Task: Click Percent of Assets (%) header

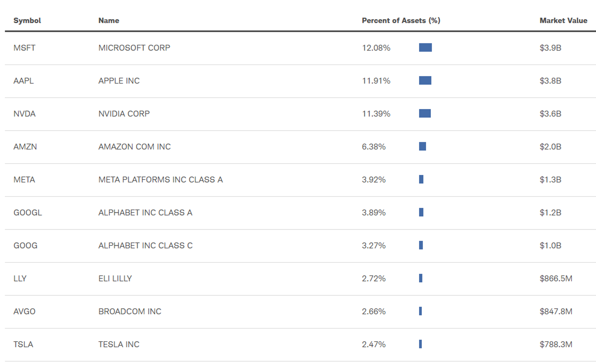Action: pyautogui.click(x=401, y=21)
